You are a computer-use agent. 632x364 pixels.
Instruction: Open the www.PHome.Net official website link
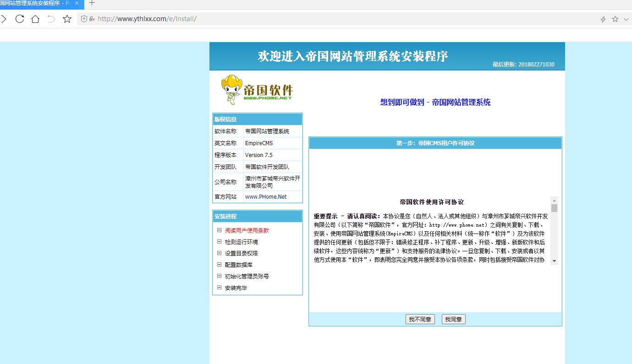266,197
